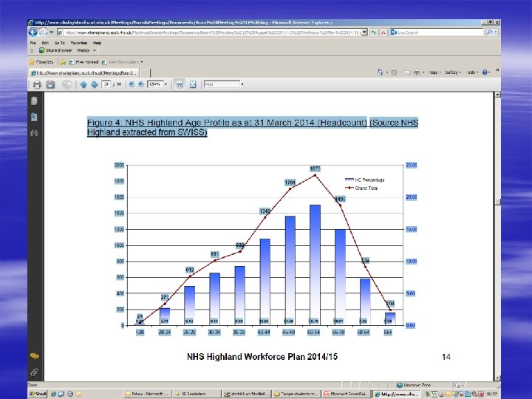Click the command bar Print icon
This screenshot has height=399, width=532.
(x=417, y=72)
